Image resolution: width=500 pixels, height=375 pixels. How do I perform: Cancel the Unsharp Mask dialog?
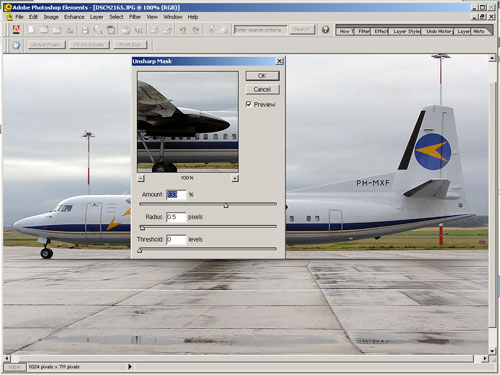[262, 89]
